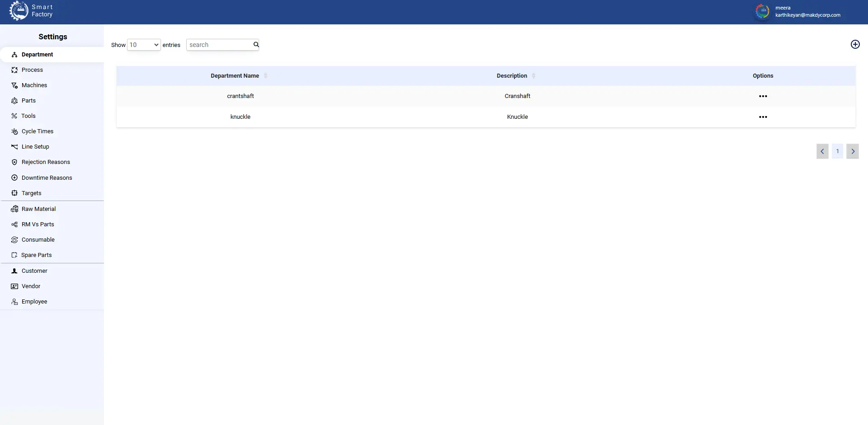Open the user profile avatar
868x425 pixels.
[x=762, y=11]
